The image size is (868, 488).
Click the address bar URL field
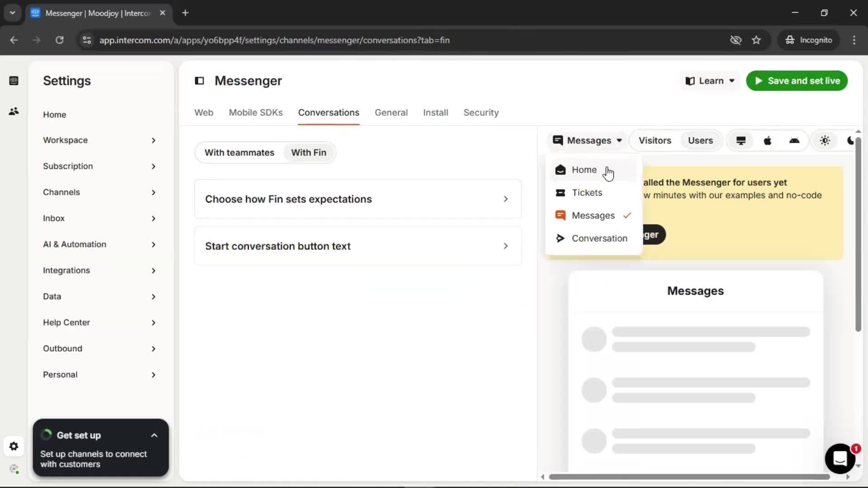pos(274,40)
